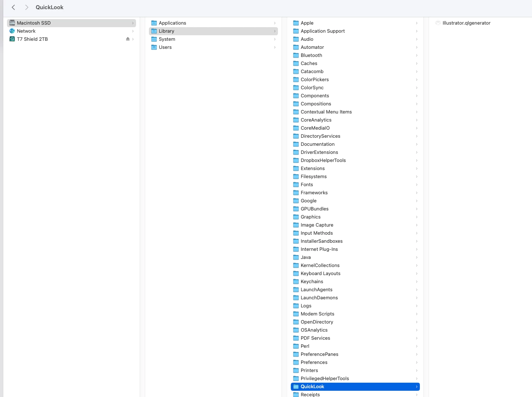
Task: Select the PrivilegedHelperTools folder row
Action: (x=355, y=378)
